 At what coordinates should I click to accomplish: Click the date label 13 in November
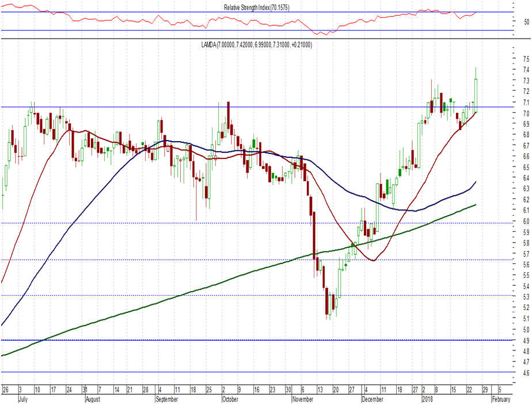tap(320, 390)
